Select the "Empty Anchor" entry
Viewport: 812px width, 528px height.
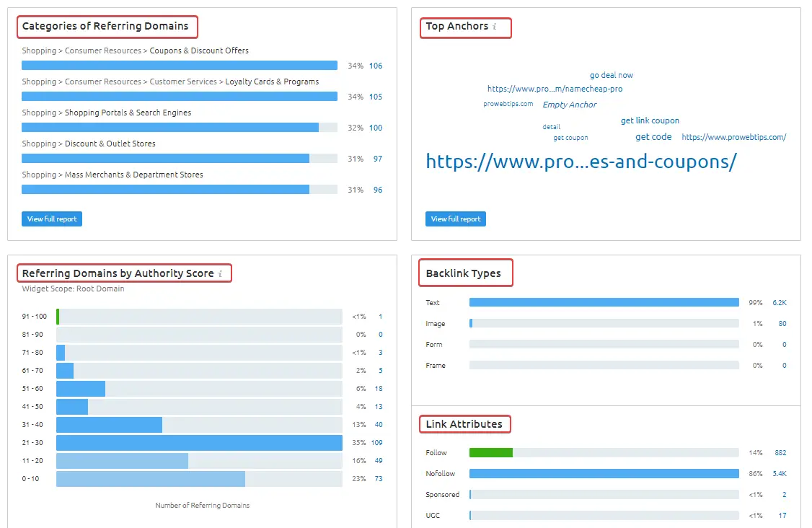click(570, 104)
